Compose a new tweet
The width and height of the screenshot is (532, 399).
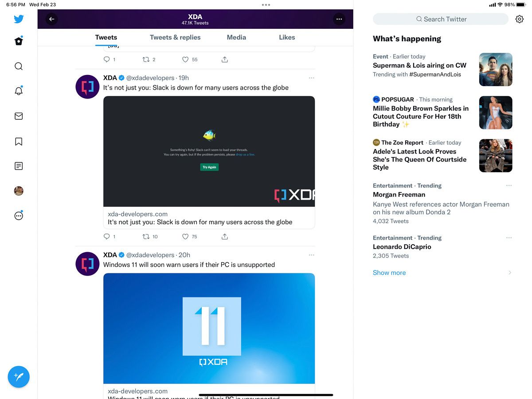click(19, 377)
